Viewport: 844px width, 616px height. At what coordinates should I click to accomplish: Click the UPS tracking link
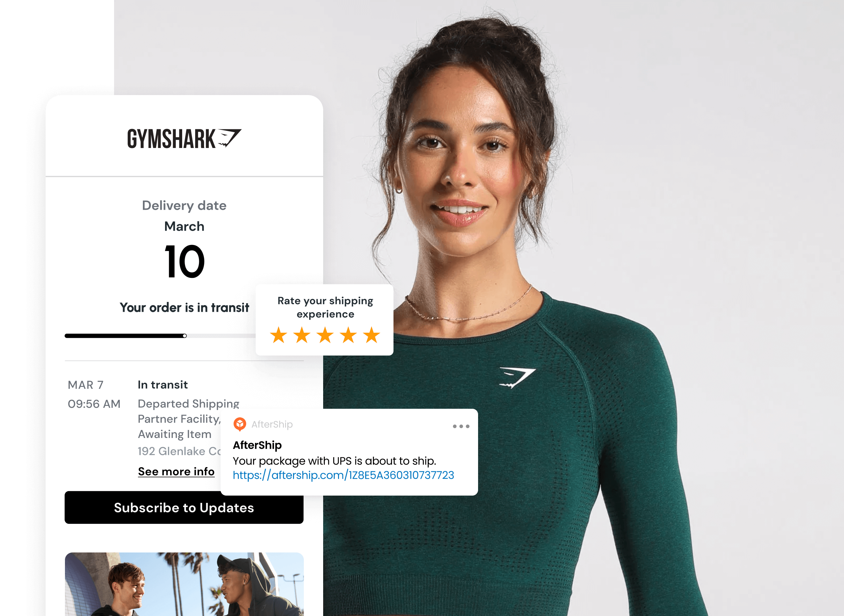click(x=343, y=476)
